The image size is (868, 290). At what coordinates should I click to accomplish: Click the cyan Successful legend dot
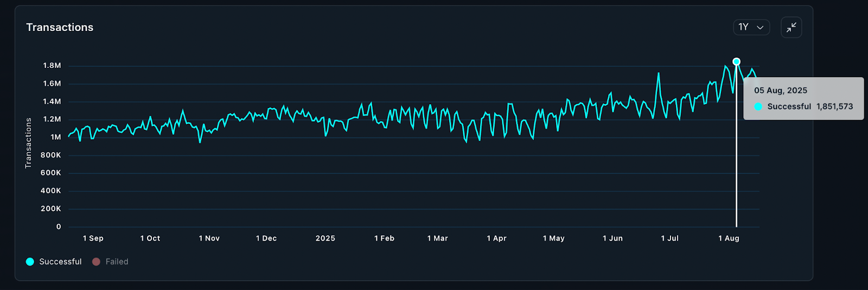(x=30, y=262)
